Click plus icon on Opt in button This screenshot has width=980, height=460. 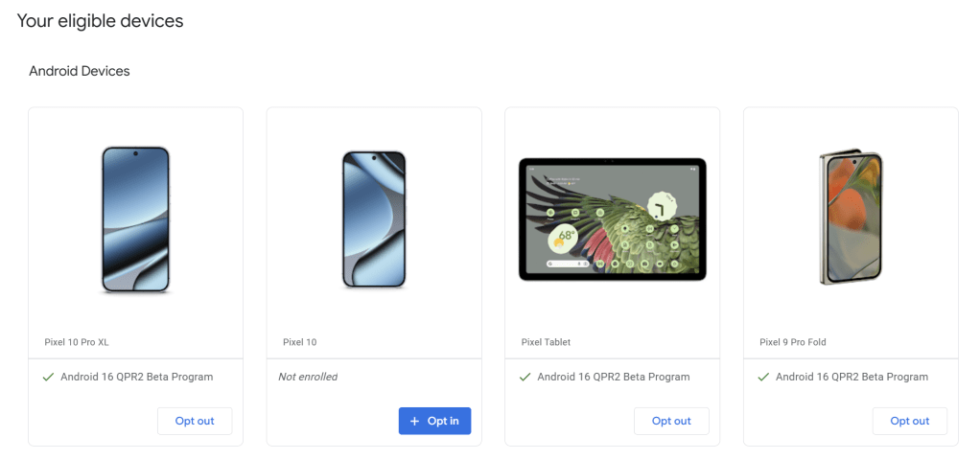[x=414, y=422]
